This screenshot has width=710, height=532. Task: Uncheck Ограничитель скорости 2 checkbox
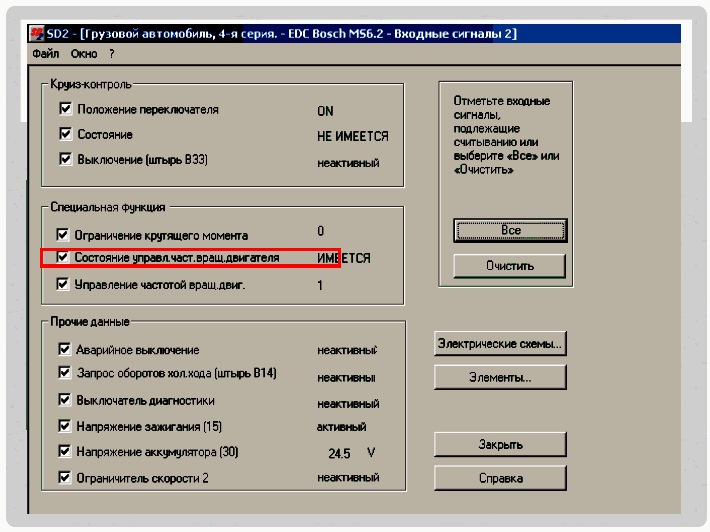pyautogui.click(x=66, y=478)
